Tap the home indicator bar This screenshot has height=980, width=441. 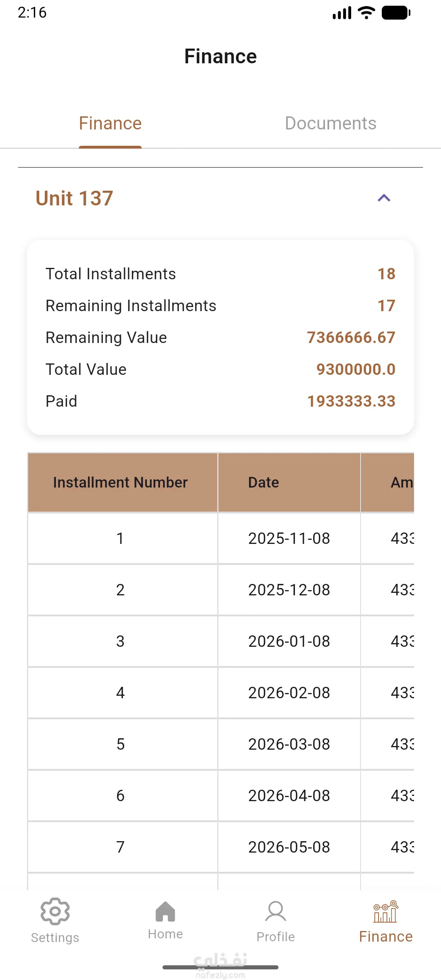(220, 967)
